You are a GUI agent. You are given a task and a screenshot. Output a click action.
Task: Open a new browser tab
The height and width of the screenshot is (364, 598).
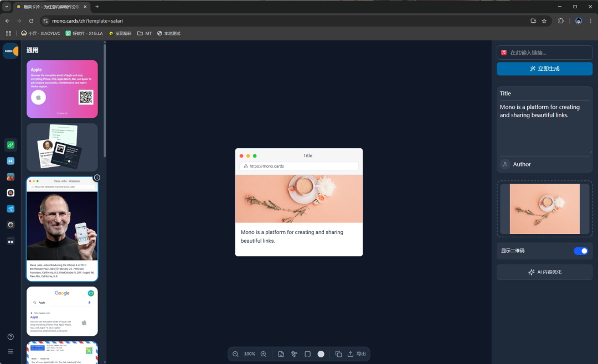coord(97,7)
